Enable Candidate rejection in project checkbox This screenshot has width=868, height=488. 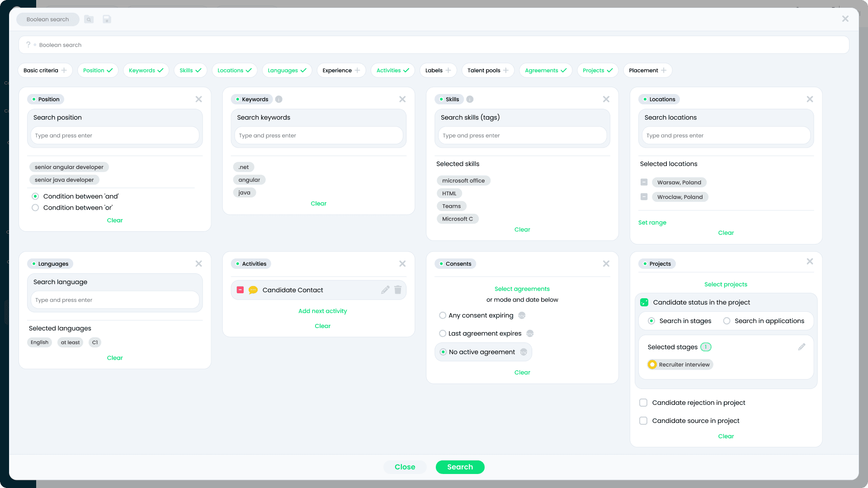[x=643, y=403]
